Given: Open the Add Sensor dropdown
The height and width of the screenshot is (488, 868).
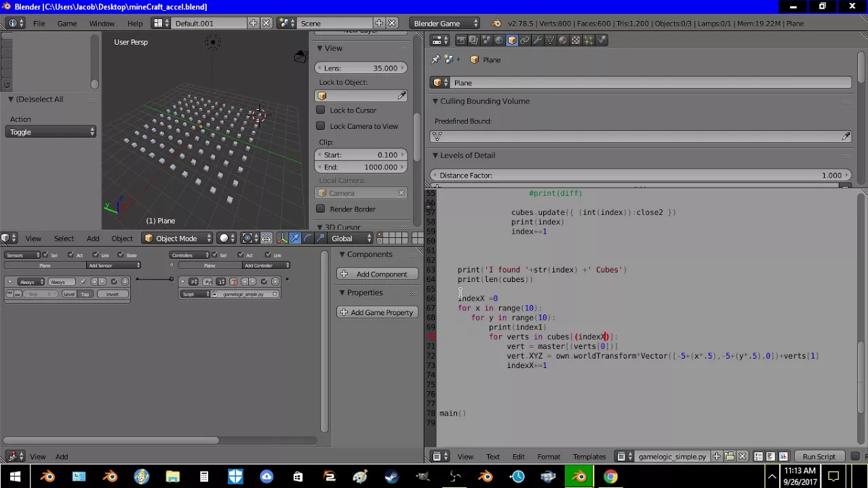Looking at the screenshot, I should (x=113, y=265).
